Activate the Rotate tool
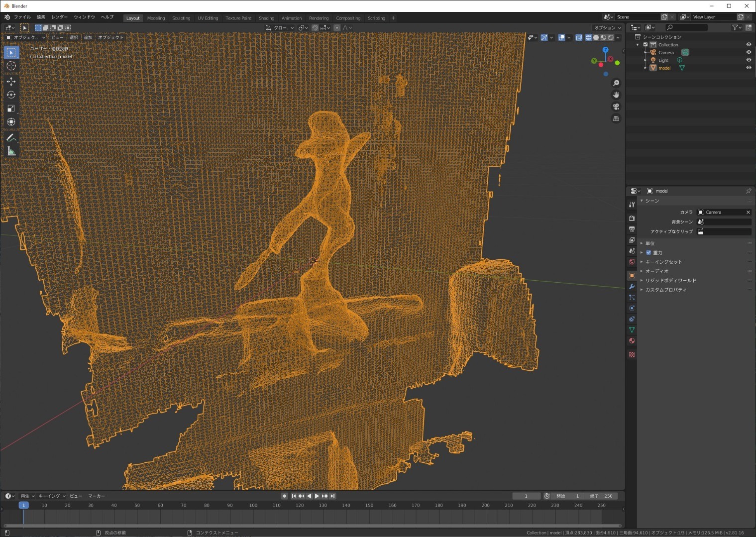 pos(11,95)
